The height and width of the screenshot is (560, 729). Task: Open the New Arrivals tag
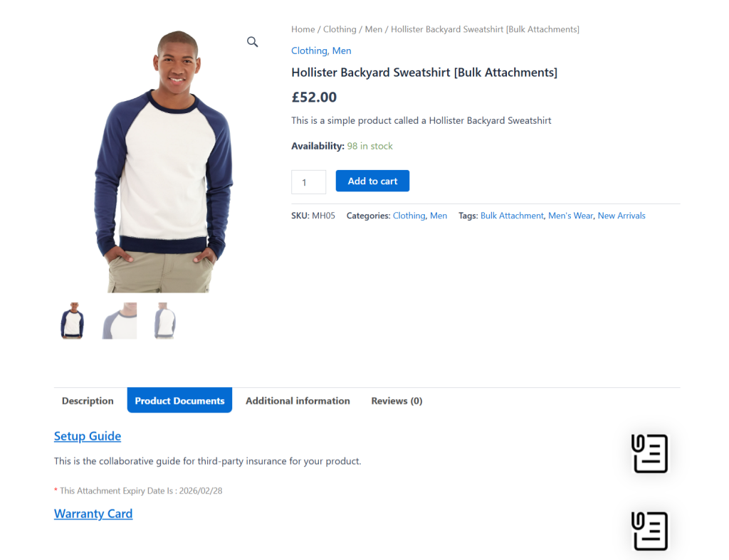tap(622, 216)
